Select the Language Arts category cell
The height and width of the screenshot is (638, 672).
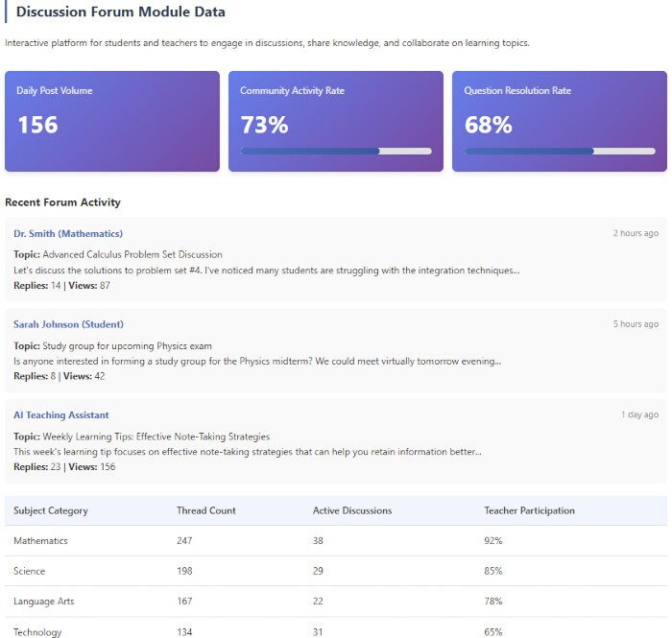(44, 602)
